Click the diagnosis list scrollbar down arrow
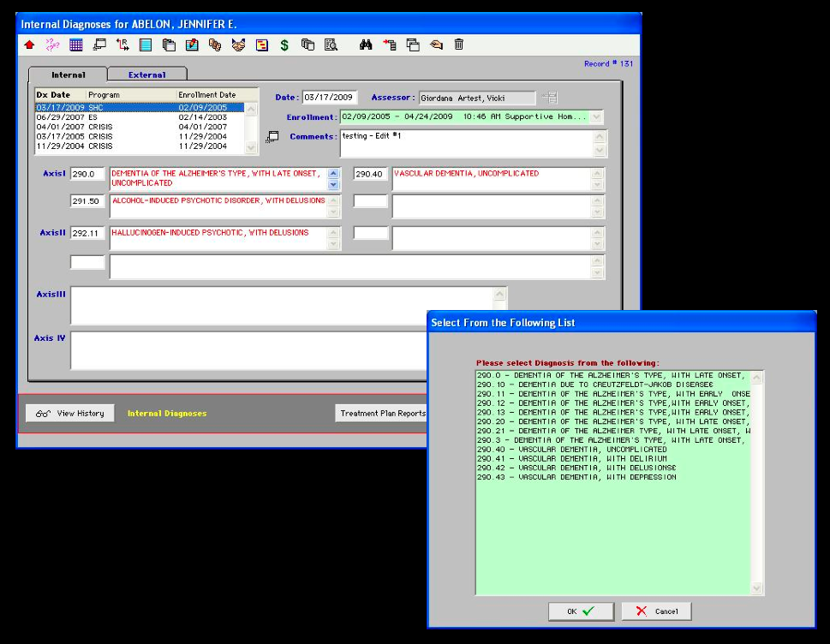Screen dimensions: 830x644 coord(252,147)
